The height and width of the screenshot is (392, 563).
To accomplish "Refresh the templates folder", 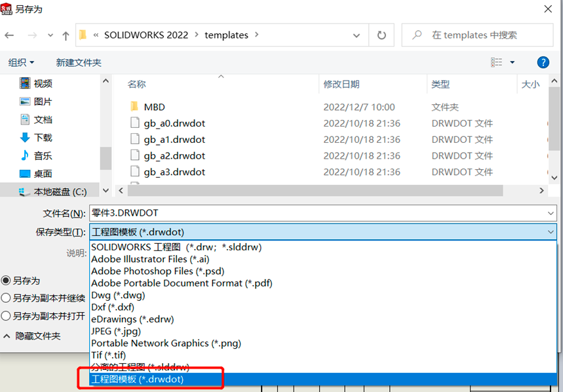I will point(381,35).
